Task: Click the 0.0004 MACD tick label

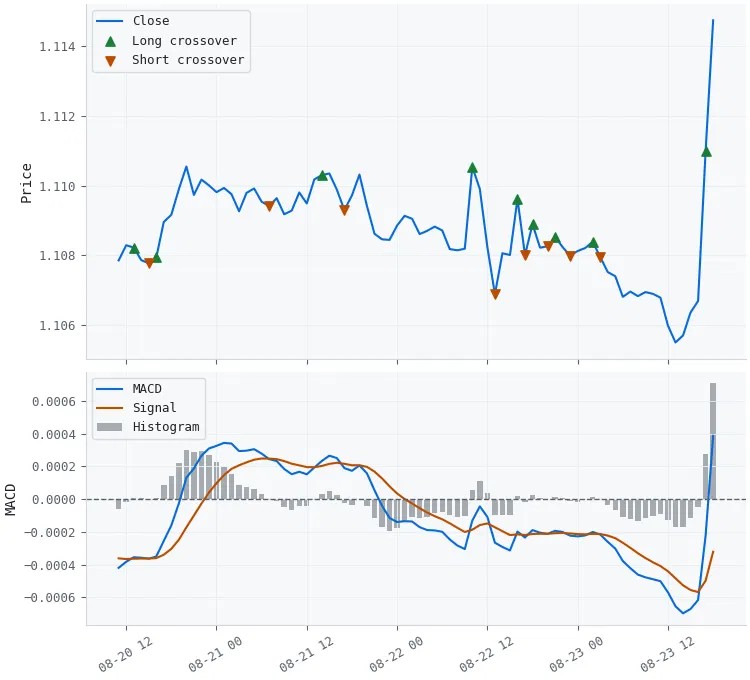Action: [x=54, y=435]
